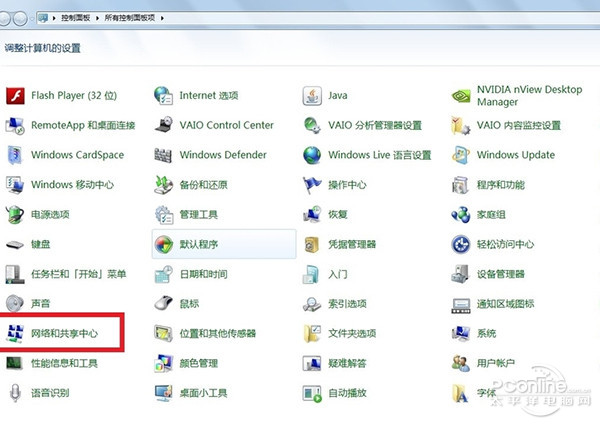This screenshot has width=600, height=426.
Task: Open the 日期和时间 link
Action: pyautogui.click(x=204, y=274)
